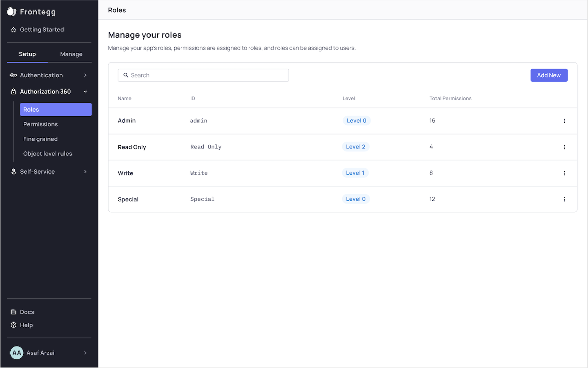This screenshot has height=368, width=588.
Task: Open Getting Started home icon
Action: coord(13,29)
